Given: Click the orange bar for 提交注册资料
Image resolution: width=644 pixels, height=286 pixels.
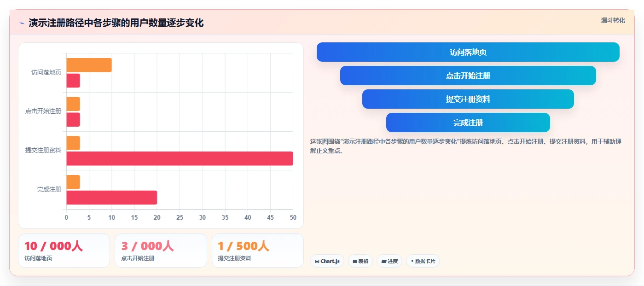Looking at the screenshot, I should [x=73, y=143].
